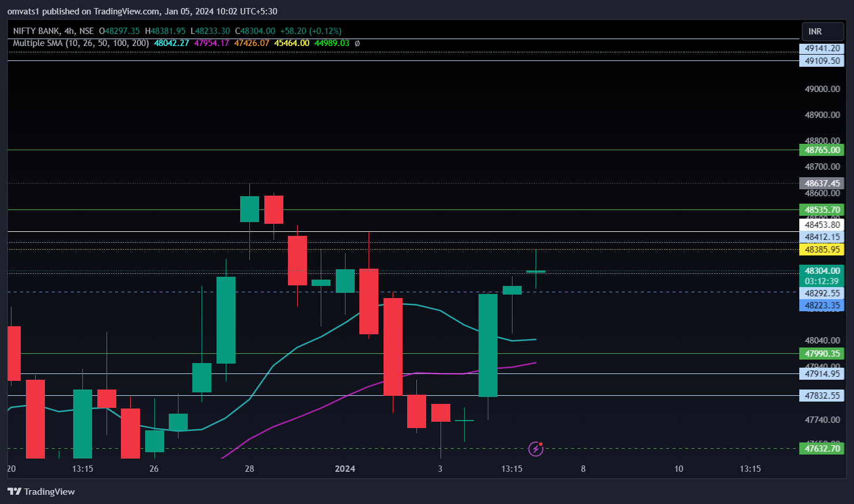
Task: Click the 26 date label on time axis
Action: pos(154,469)
